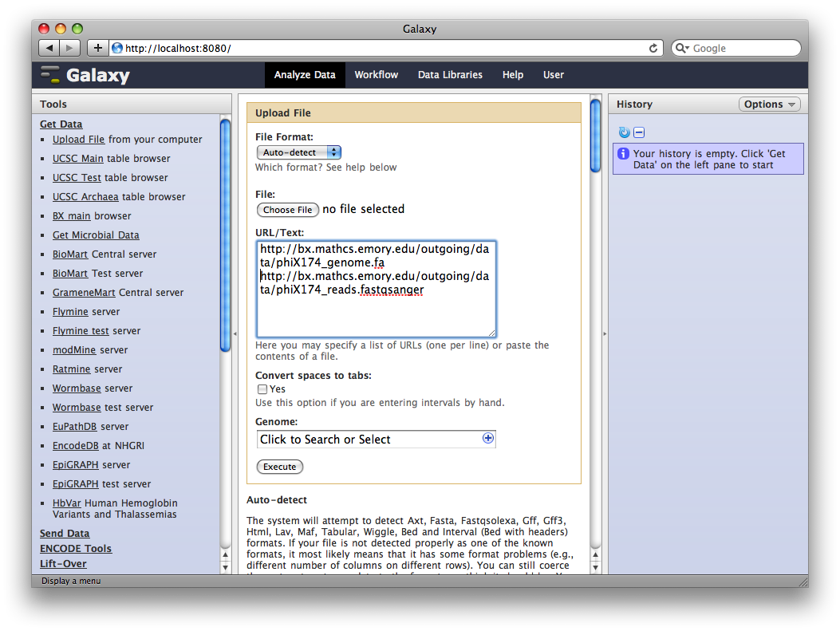Viewport: 840px width, 631px height.
Task: Expand the Send Data tool section
Action: (65, 534)
